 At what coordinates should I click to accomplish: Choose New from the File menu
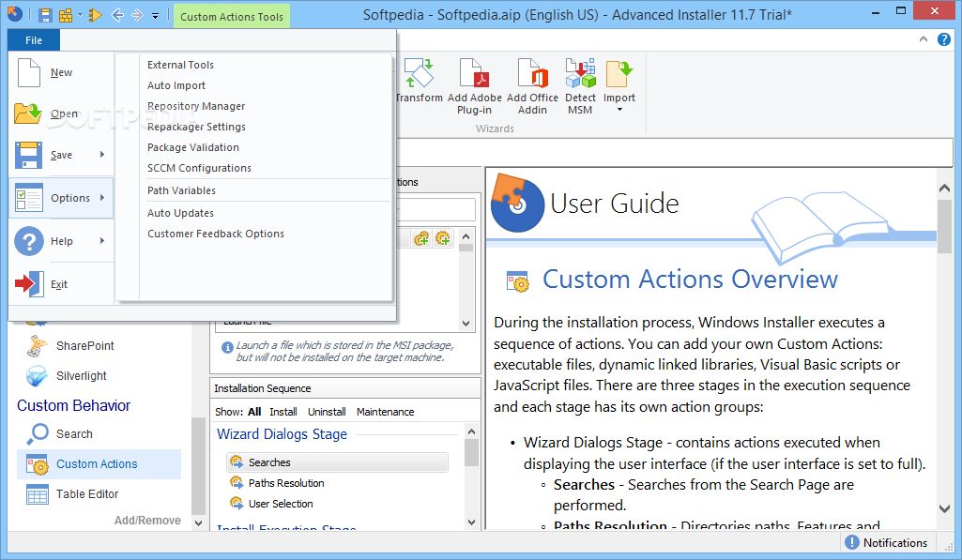pyautogui.click(x=61, y=72)
